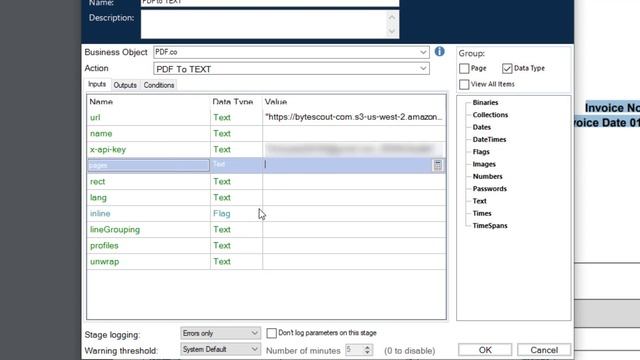Image resolution: width=640 pixels, height=360 pixels.
Task: Click the url value cell
Action: [x=354, y=117]
